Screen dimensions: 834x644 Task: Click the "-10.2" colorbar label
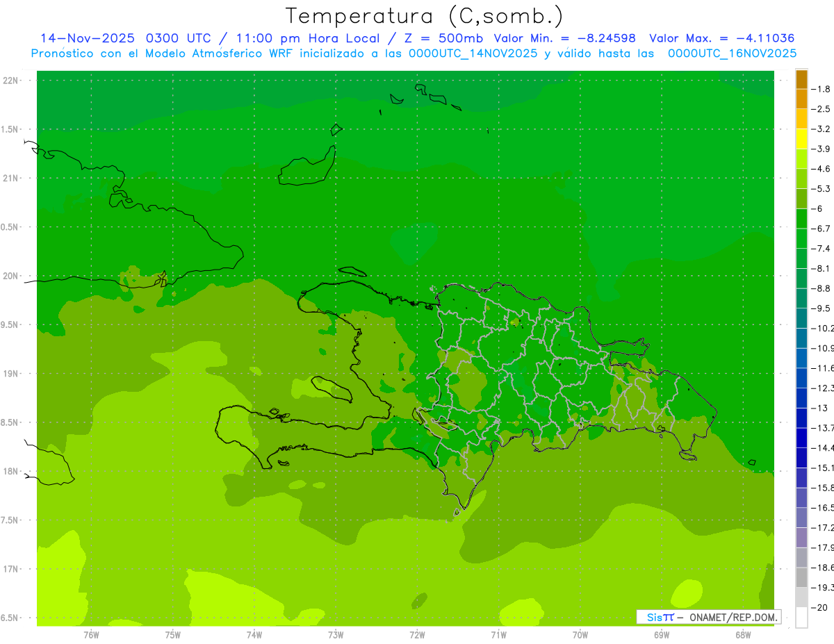821,329
